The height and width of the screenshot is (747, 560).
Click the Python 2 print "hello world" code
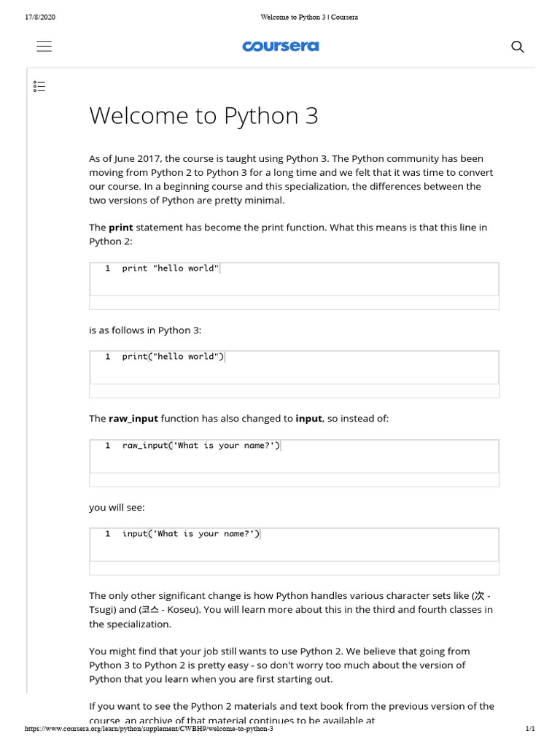(171, 268)
